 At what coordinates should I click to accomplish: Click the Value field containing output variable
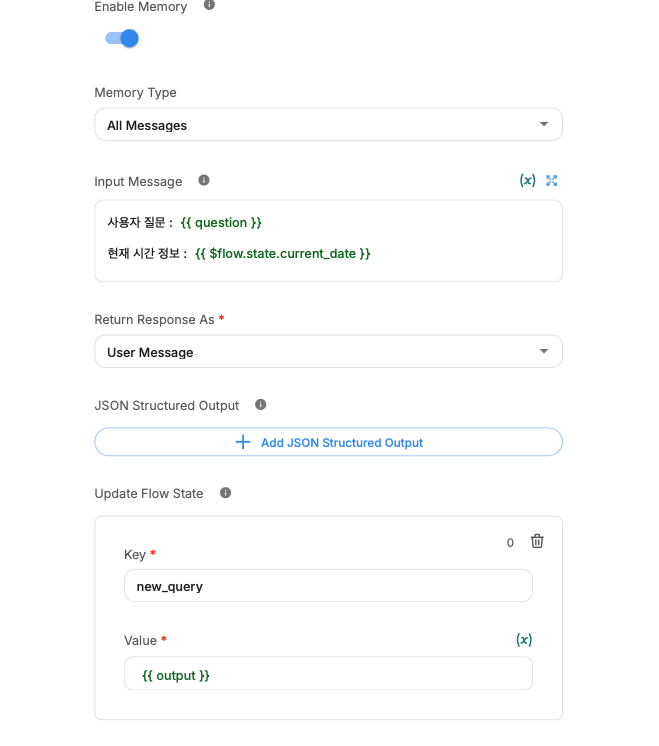tap(328, 675)
